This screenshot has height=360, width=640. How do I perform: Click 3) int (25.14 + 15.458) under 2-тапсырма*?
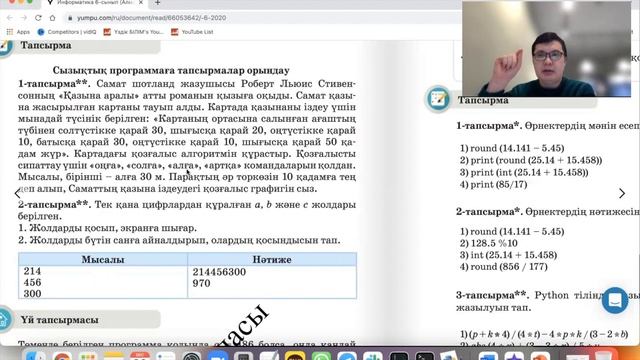pyautogui.click(x=508, y=255)
